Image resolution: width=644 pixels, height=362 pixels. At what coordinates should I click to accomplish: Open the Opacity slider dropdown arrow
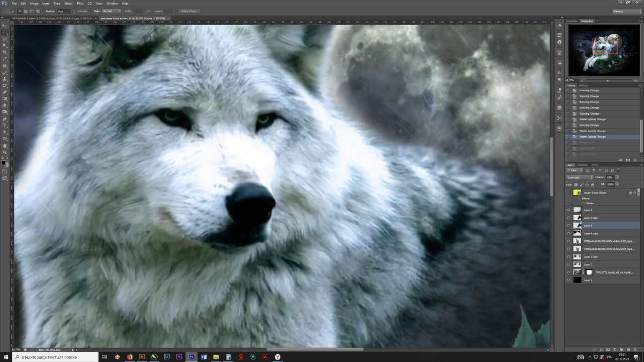(x=618, y=177)
